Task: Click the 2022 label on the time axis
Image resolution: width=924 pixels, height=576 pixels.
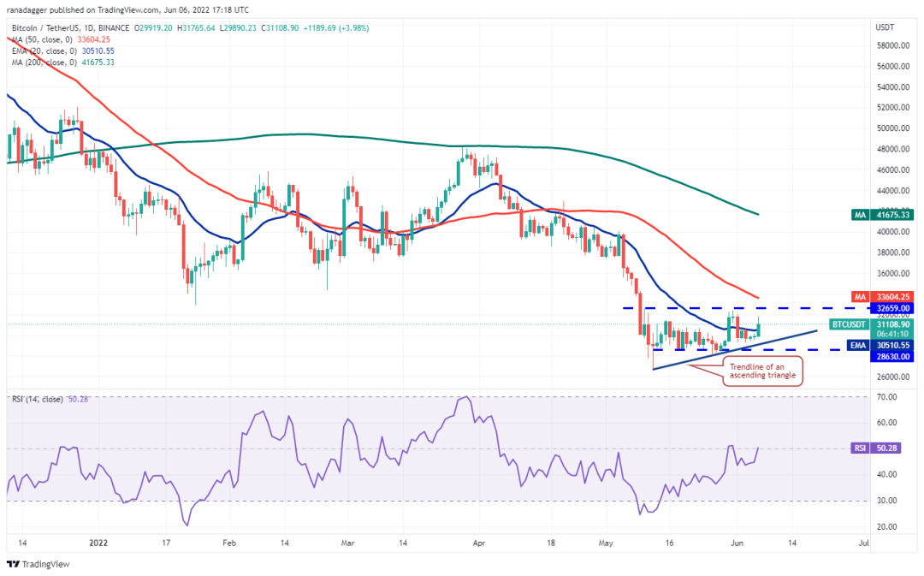Action: click(x=100, y=543)
